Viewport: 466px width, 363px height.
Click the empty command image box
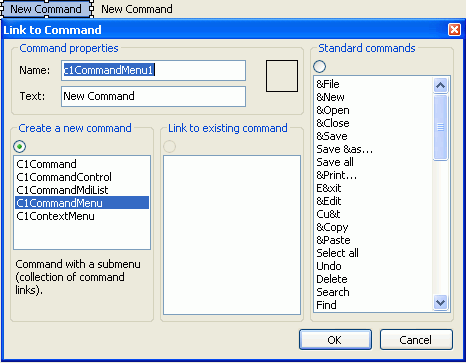click(x=282, y=76)
